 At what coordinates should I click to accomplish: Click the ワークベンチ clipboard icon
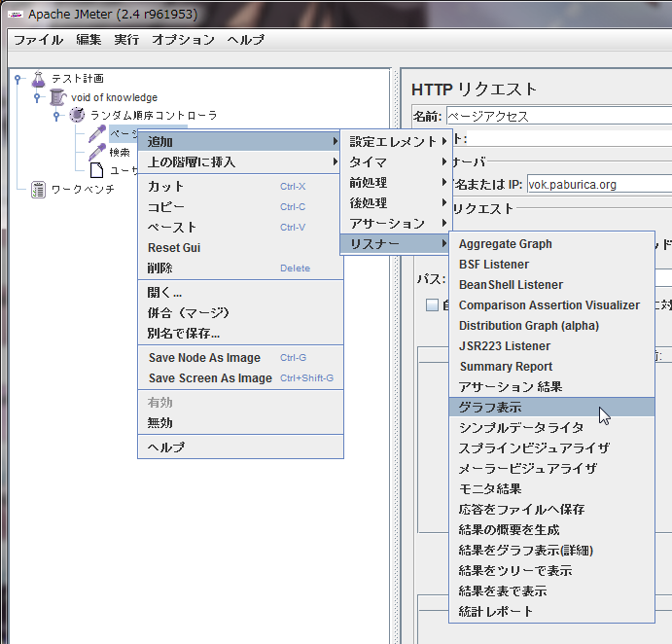38,190
